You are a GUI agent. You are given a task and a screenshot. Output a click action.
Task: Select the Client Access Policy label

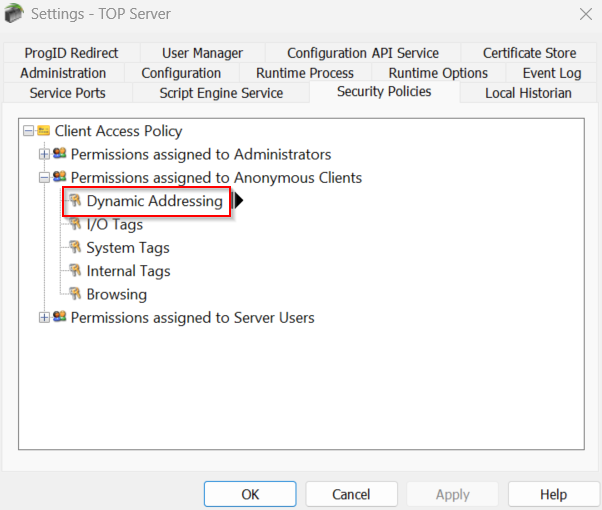click(118, 131)
